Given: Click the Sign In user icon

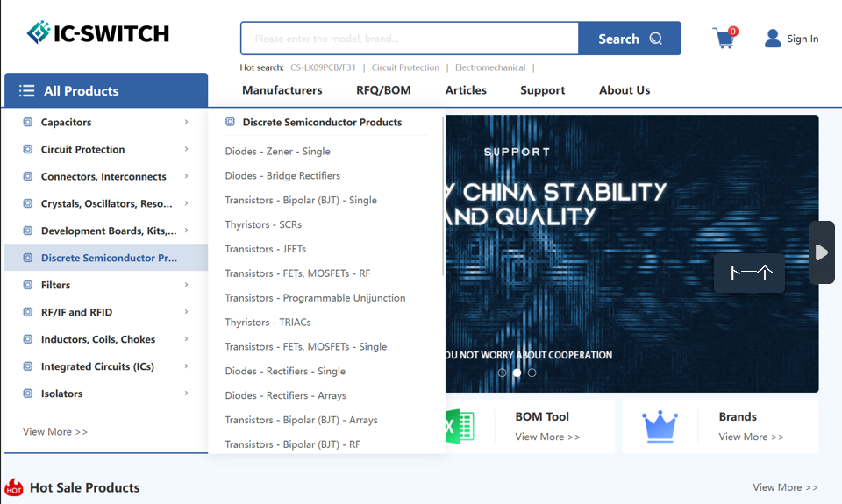Looking at the screenshot, I should [773, 39].
